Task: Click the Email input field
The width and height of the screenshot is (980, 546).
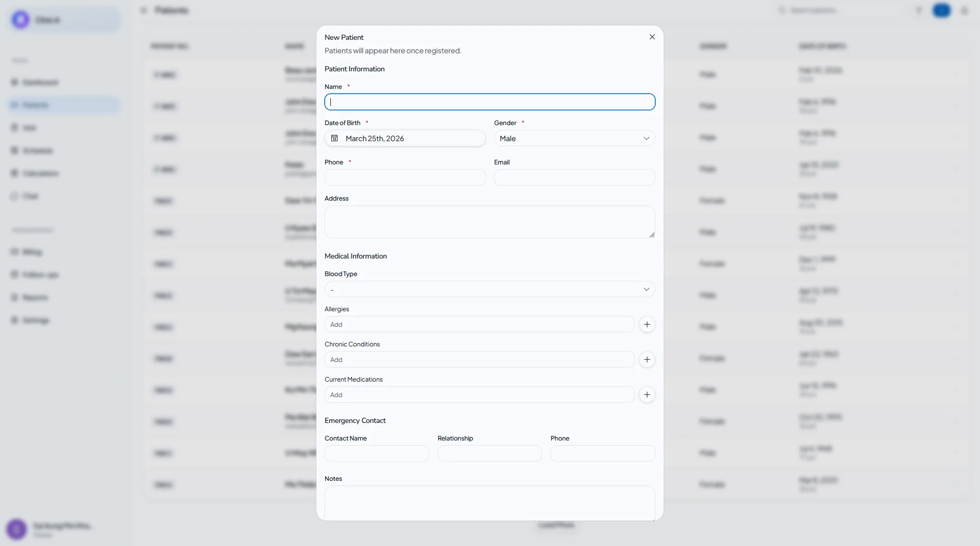Action: [574, 177]
